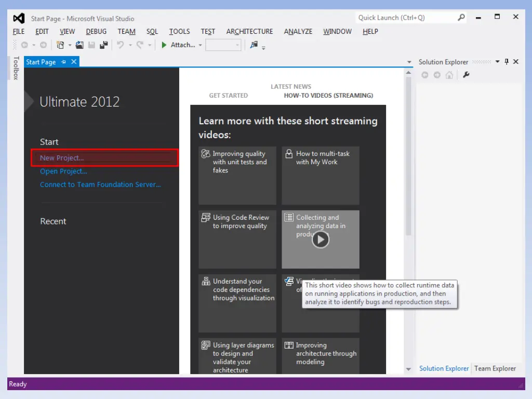Open the document tabs list dropdown
Viewport: 532px width, 399px height.
(x=409, y=62)
